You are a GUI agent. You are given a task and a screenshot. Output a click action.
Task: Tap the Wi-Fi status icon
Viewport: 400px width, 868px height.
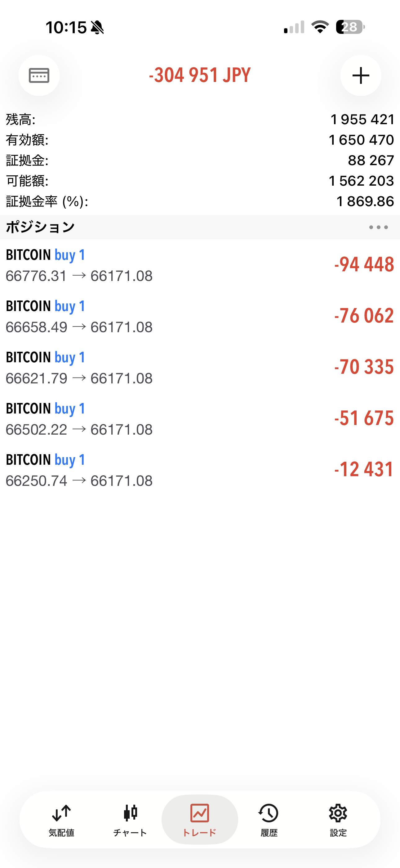(x=320, y=27)
